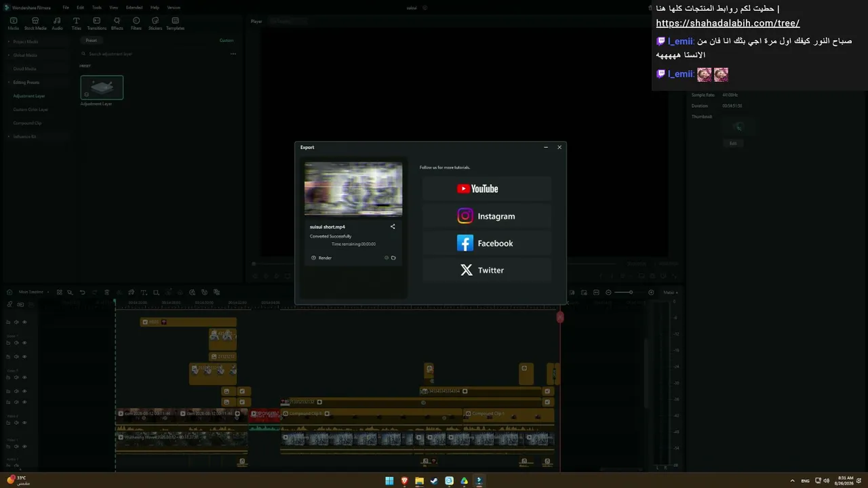
Task: Mute the Video 1 track
Action: (x=16, y=447)
